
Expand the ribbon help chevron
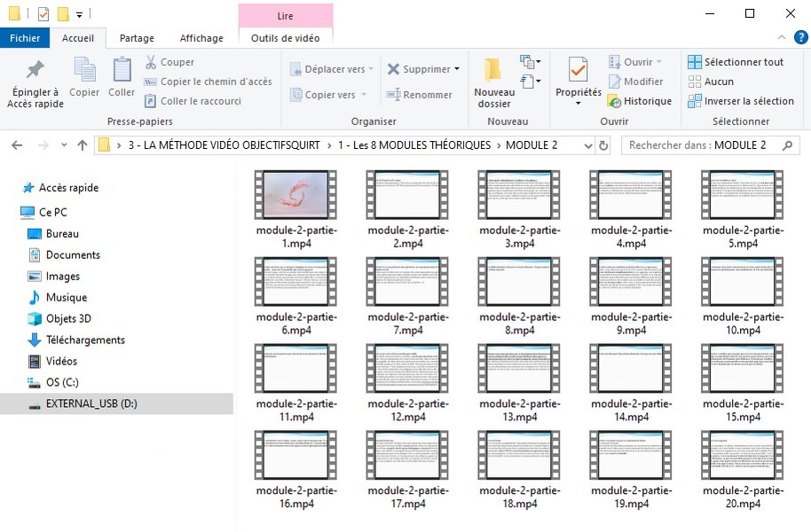[x=782, y=38]
